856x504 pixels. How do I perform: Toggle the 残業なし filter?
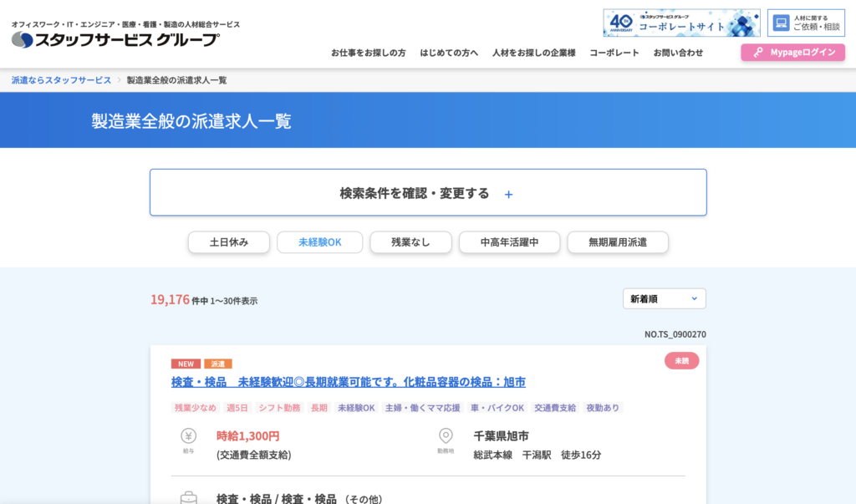(x=410, y=242)
